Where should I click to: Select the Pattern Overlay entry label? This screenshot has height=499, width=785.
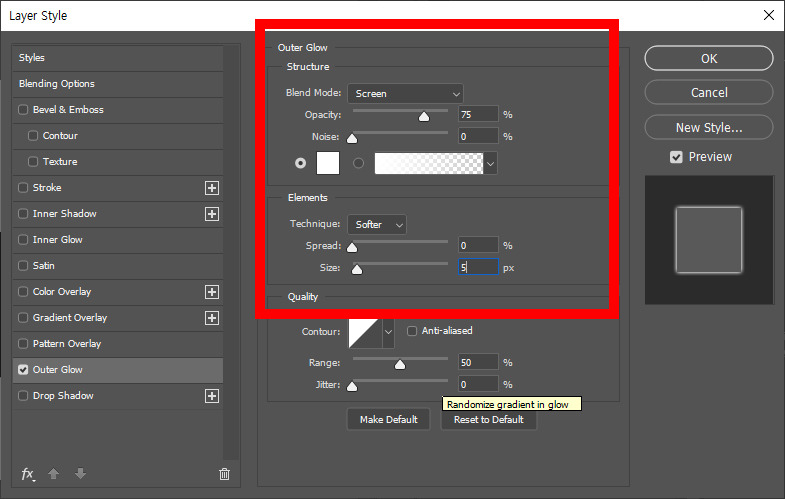(67, 344)
